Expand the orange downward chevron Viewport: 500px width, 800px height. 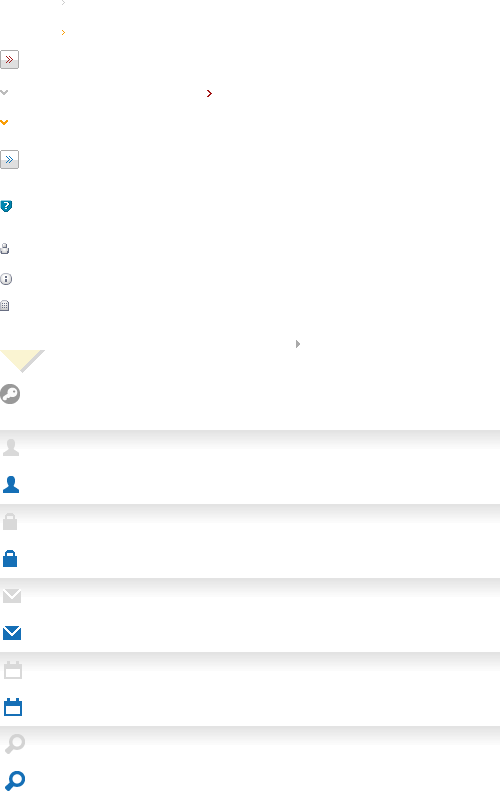[4, 122]
